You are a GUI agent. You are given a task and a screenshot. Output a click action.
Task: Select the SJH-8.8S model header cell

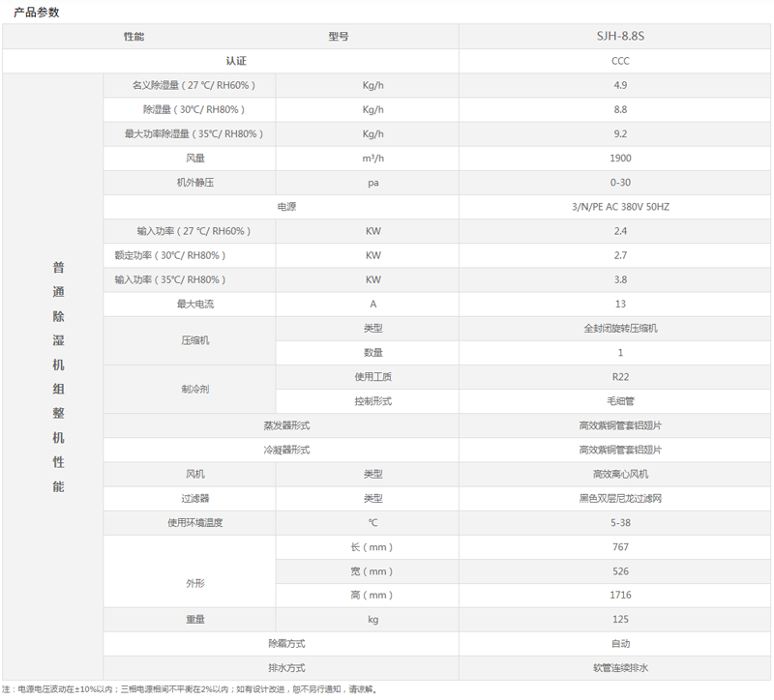619,36
